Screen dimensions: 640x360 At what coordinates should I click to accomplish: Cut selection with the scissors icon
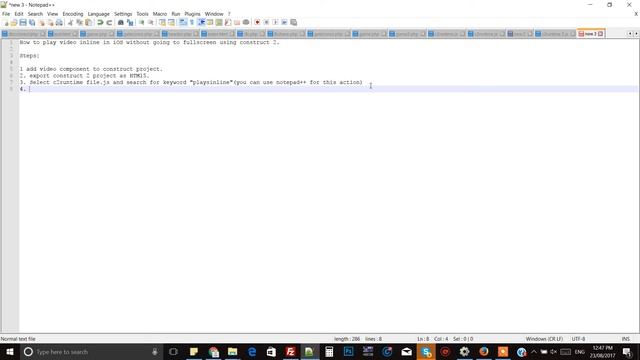70,22
